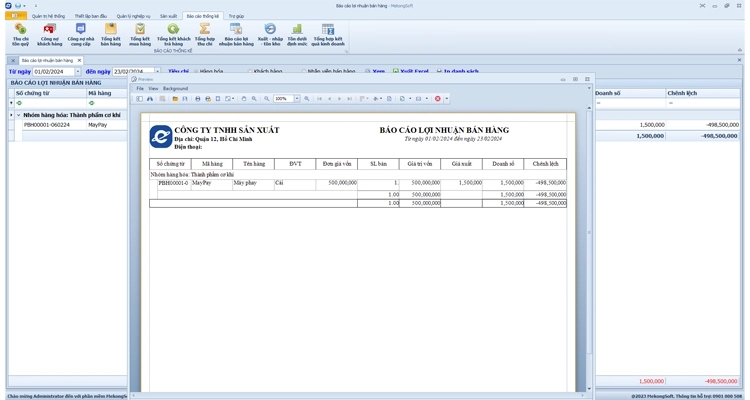Open Tổng kết bán hàng report
The height and width of the screenshot is (400, 750).
tap(110, 34)
